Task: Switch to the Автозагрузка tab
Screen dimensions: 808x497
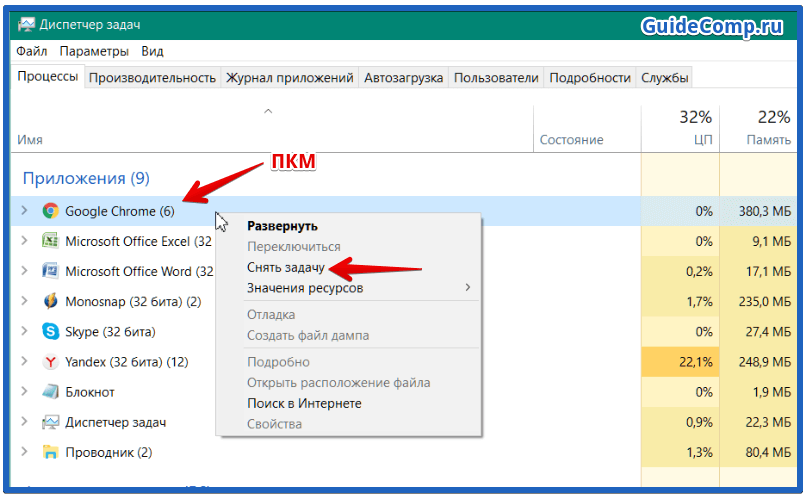Action: tap(403, 78)
